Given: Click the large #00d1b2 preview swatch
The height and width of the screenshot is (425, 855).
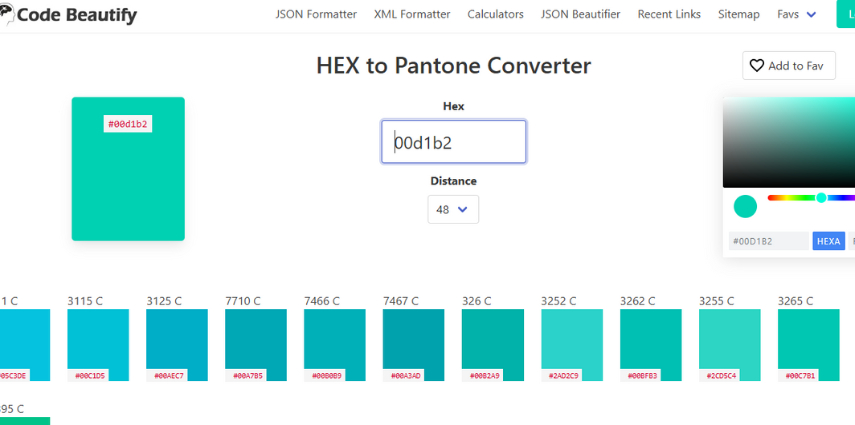Looking at the screenshot, I should (128, 169).
